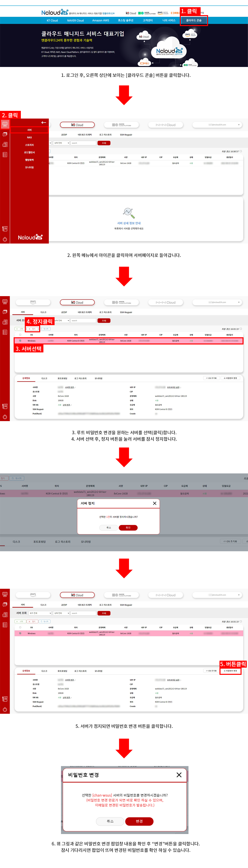Select NAS in the expanded red side menu
The width and height of the screenshot is (248, 868).
coord(29,137)
